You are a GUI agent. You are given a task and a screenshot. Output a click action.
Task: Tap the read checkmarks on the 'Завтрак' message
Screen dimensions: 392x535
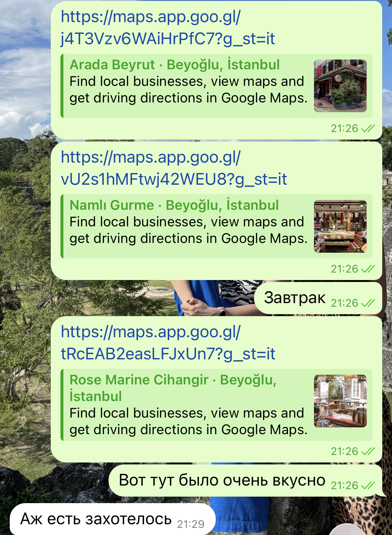point(368,303)
